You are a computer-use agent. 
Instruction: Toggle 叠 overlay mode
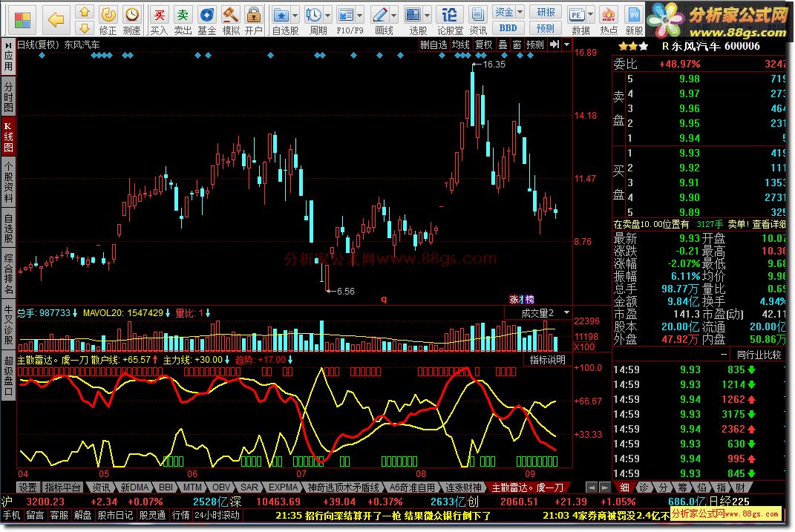pos(503,45)
